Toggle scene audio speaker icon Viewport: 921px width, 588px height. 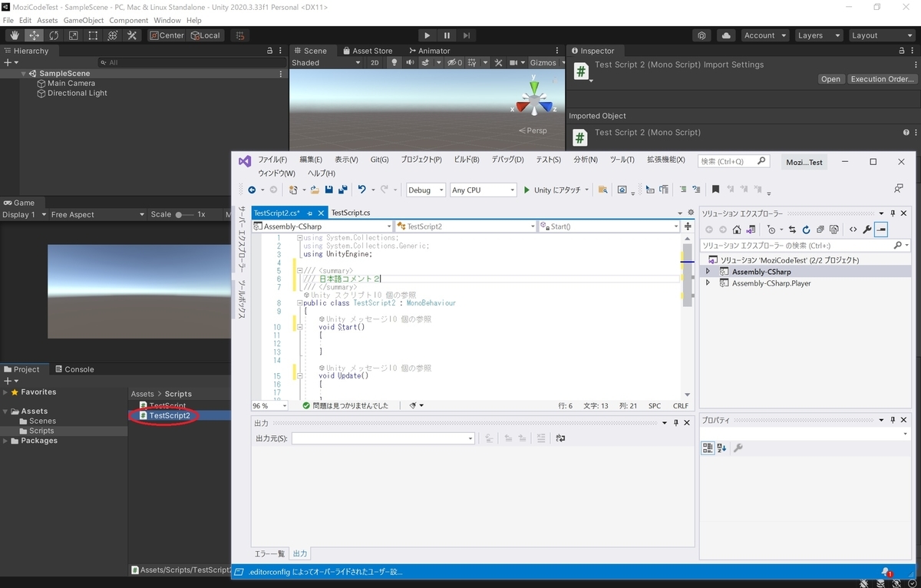(x=410, y=63)
